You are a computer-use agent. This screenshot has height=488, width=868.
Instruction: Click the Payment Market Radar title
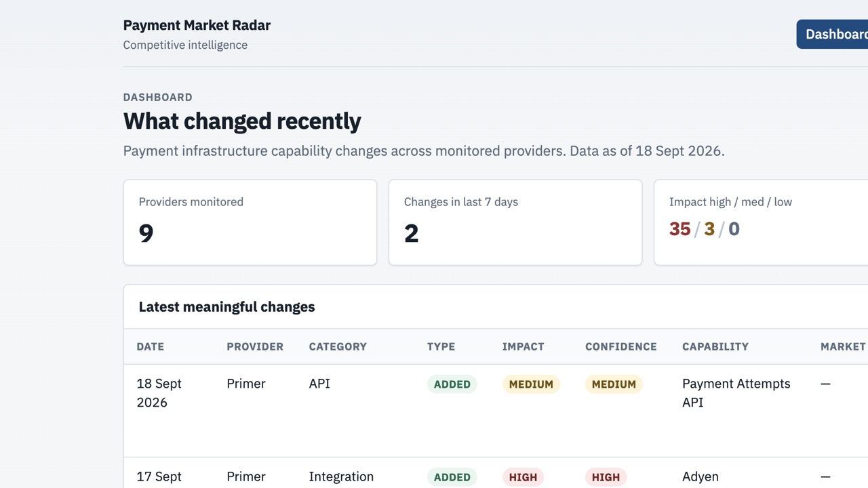pos(197,25)
